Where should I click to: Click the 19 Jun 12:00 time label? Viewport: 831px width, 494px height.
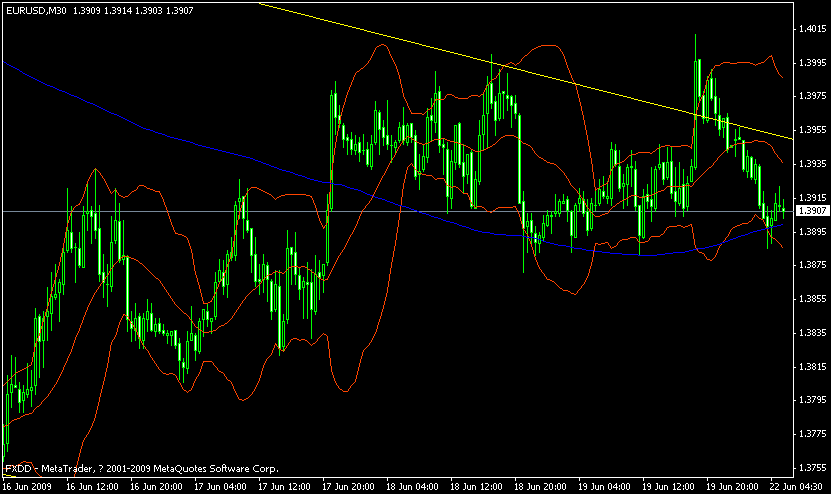669,487
